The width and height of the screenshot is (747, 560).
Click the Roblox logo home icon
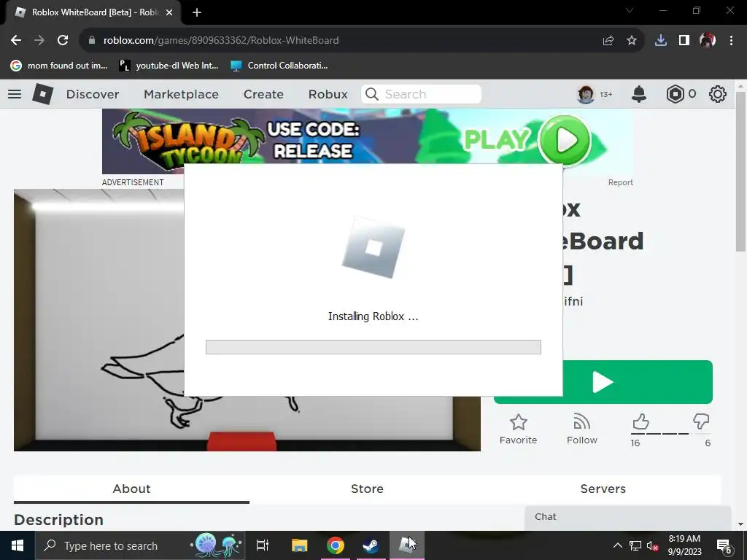43,94
